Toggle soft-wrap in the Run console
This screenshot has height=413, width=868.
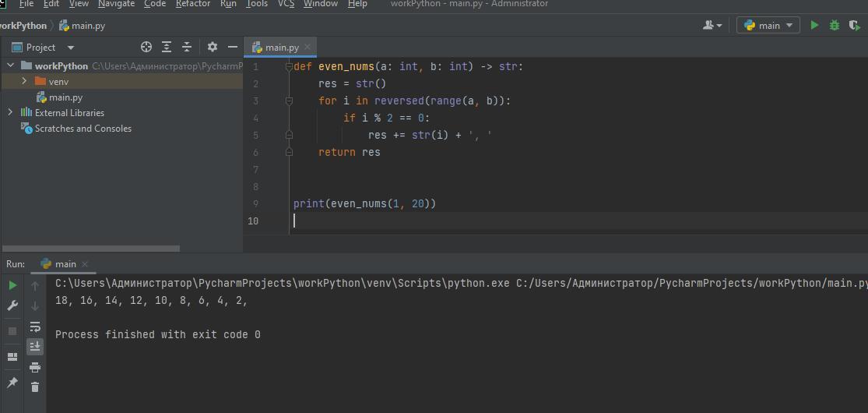[35, 327]
